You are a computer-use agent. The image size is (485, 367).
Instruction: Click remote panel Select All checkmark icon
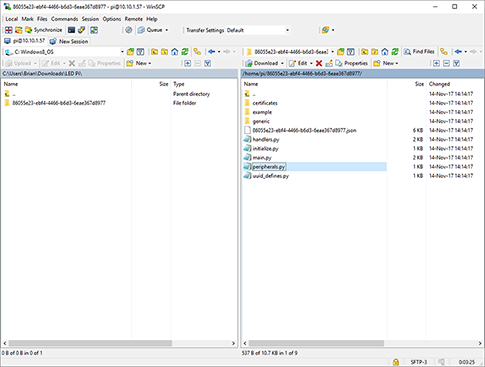click(x=456, y=63)
